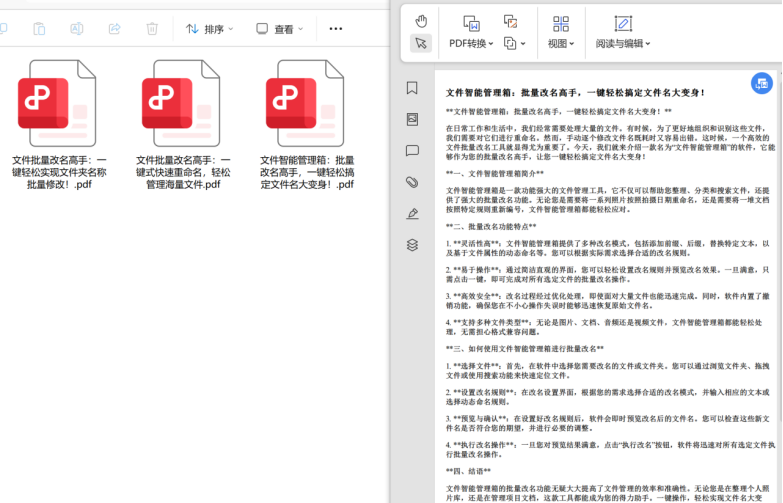
Task: Click the paragraph starting 4. **执行改名操作**
Action: (610, 450)
